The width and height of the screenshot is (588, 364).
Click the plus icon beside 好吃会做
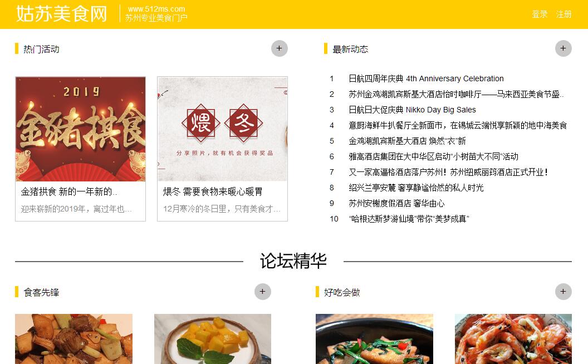(x=563, y=292)
